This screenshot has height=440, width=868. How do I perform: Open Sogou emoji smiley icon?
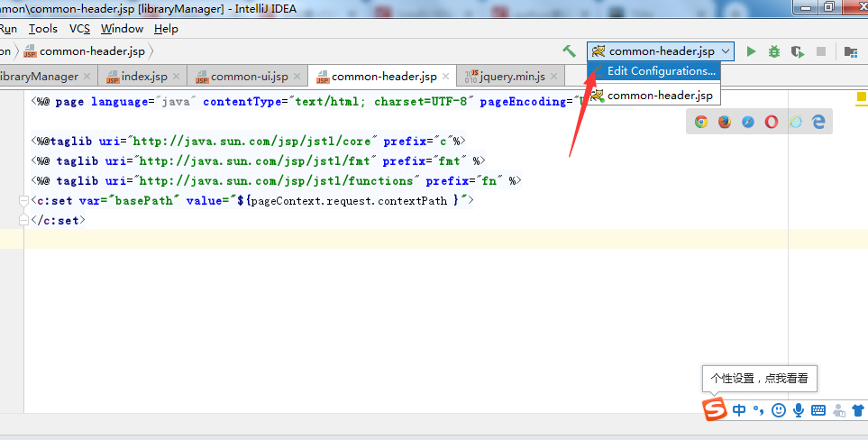pyautogui.click(x=779, y=410)
